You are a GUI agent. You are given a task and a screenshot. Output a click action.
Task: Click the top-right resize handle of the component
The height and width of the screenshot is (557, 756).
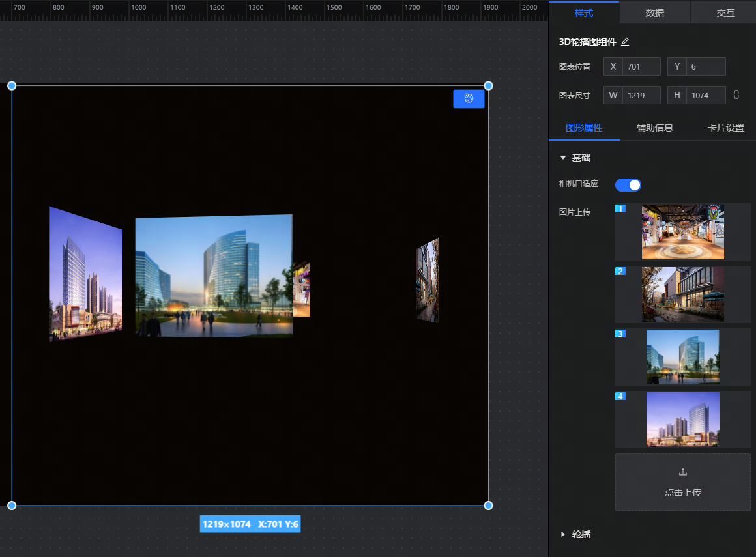point(488,86)
